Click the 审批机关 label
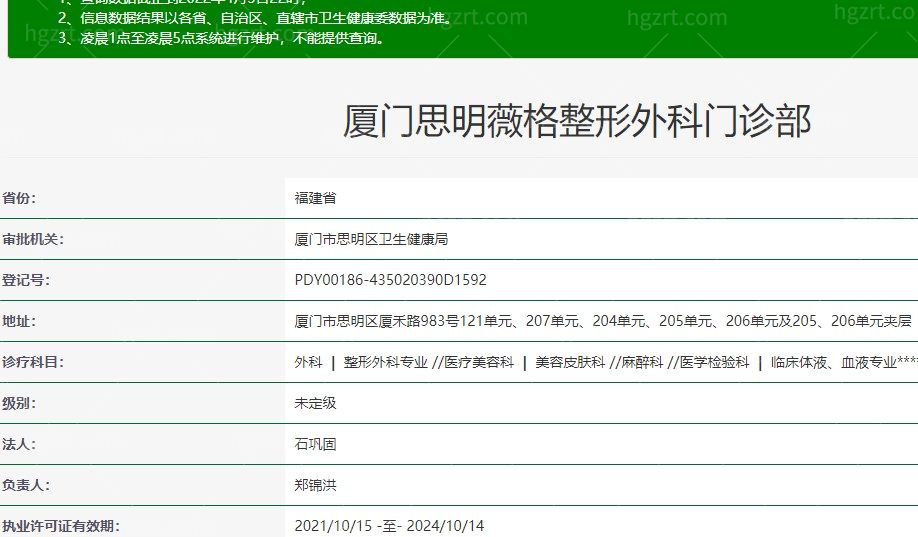The height and width of the screenshot is (537, 918). click(33, 239)
